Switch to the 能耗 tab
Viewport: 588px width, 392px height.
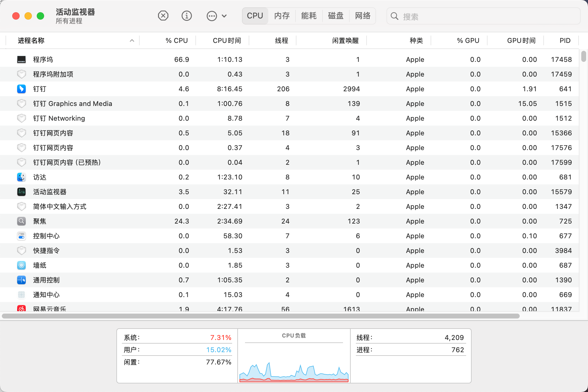click(309, 16)
